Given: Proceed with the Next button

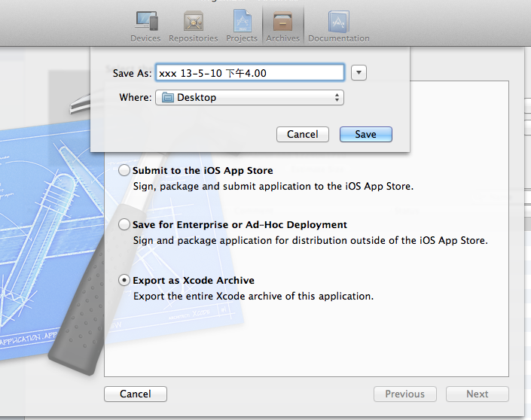Looking at the screenshot, I should 478,394.
